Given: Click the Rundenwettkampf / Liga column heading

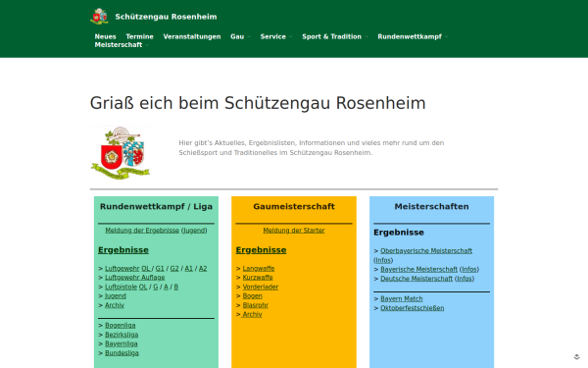Looking at the screenshot, I should coord(156,206).
